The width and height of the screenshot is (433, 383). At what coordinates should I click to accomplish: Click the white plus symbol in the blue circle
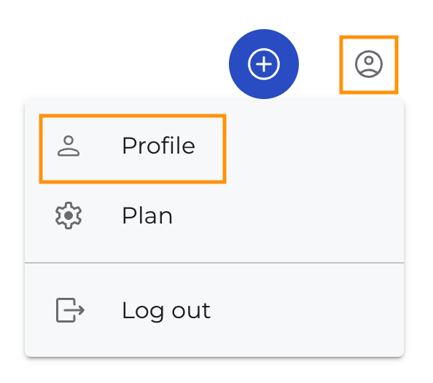264,64
